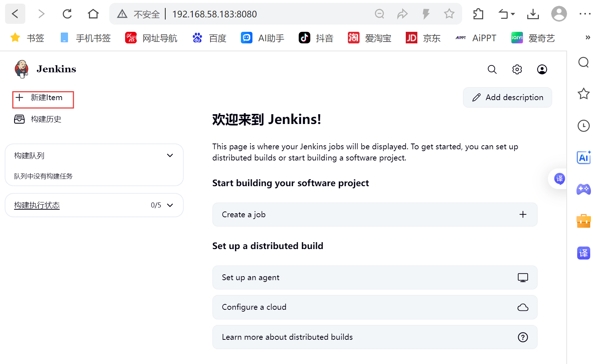Expand more bookmarks chevron
Image resolution: width=596 pixels, height=364 pixels.
(588, 37)
